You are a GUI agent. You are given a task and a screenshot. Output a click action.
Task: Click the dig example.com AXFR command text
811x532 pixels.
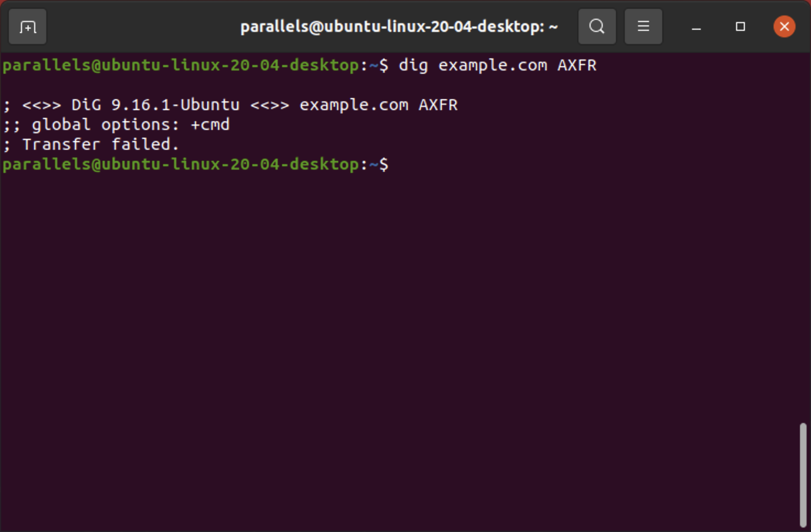tap(496, 64)
